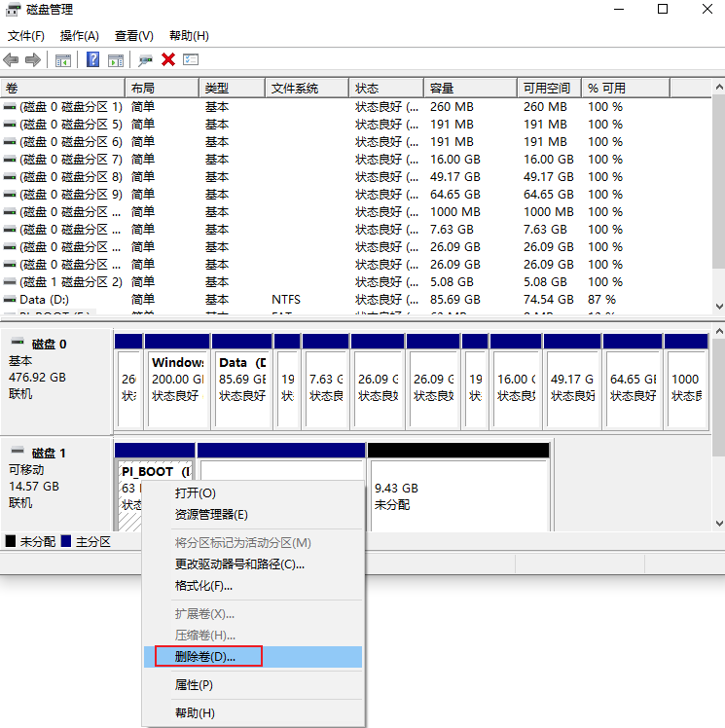Click the connect/rescan disk toolbar icon

coord(145,60)
